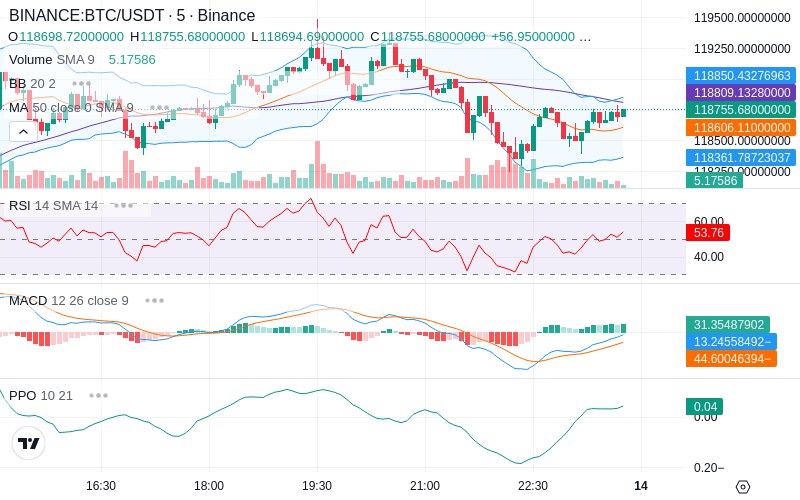The image size is (800, 500).
Task: Select the MA 50 close legend label
Action: pos(71,108)
